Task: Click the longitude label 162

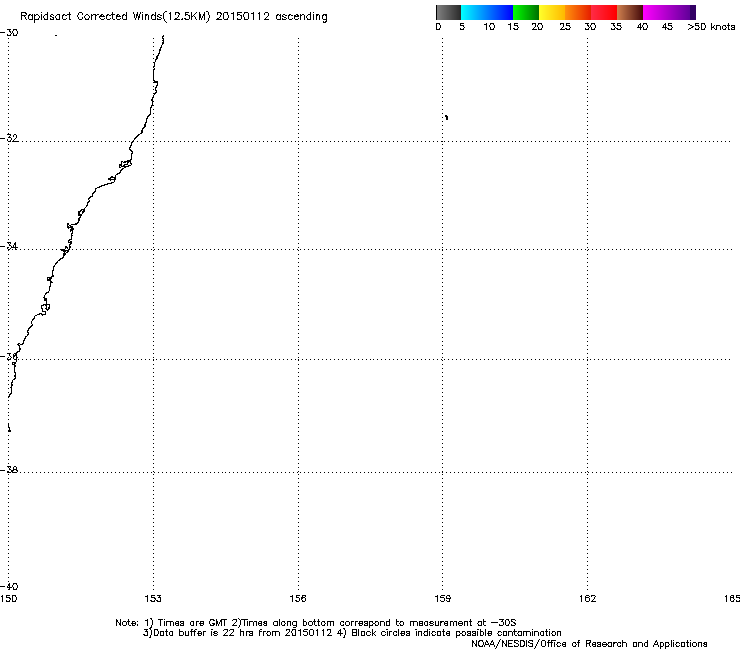Action: point(588,599)
